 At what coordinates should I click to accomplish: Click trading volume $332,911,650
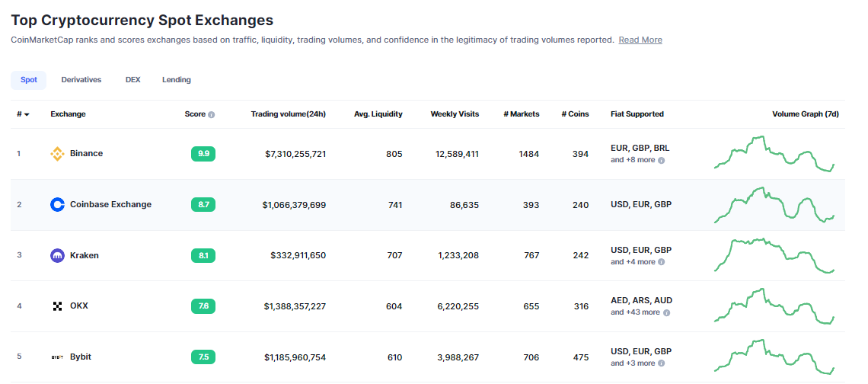coord(298,255)
